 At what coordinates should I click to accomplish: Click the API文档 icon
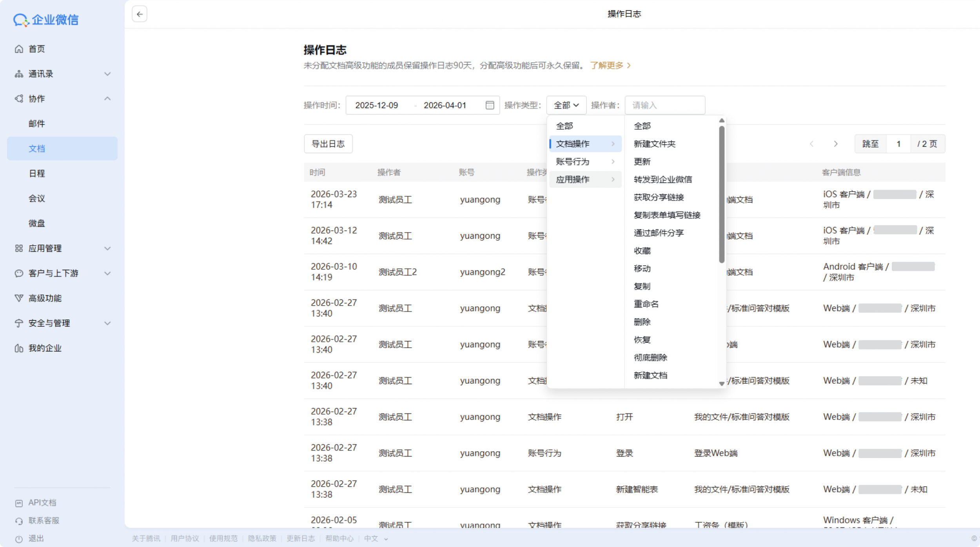pyautogui.click(x=19, y=503)
